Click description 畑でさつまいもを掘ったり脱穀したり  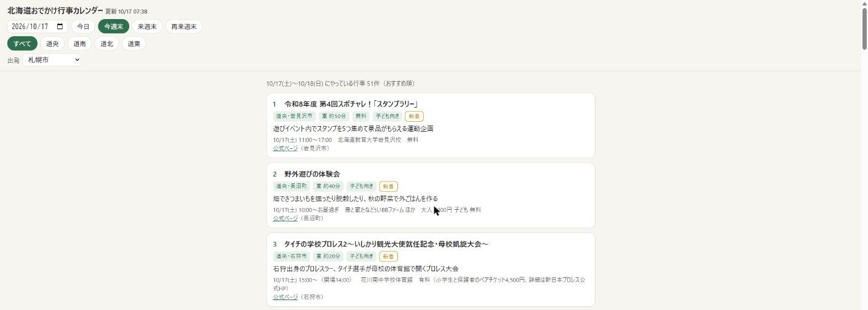[x=356, y=199]
